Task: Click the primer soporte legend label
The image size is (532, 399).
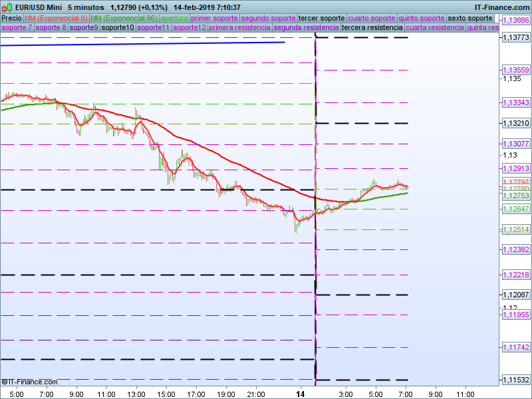Action: 214,18
